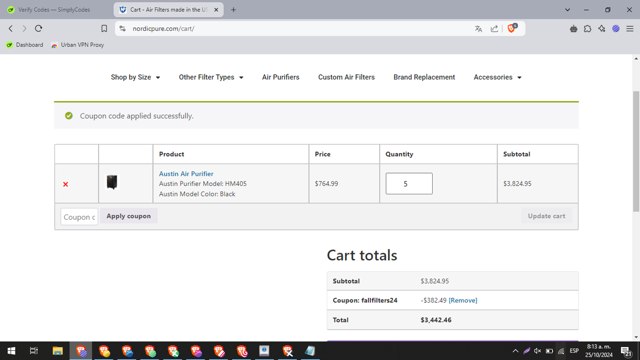Open a new browser tab
This screenshot has width=640, height=360.
(233, 9)
